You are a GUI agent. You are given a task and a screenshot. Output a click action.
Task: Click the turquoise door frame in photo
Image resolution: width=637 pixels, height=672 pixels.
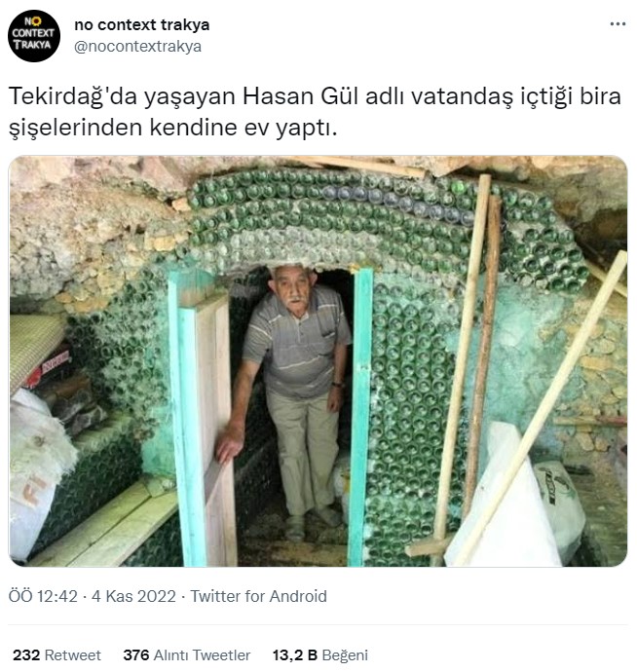(359, 416)
